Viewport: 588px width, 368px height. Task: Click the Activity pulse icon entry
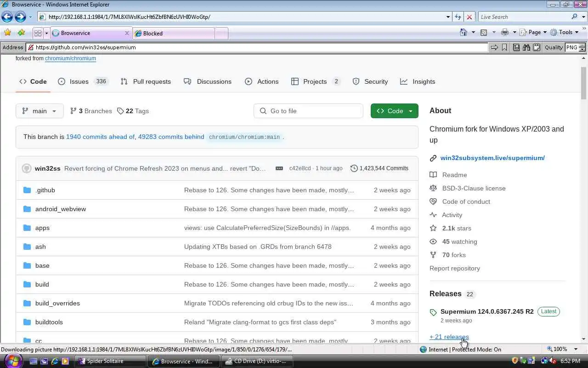(433, 215)
